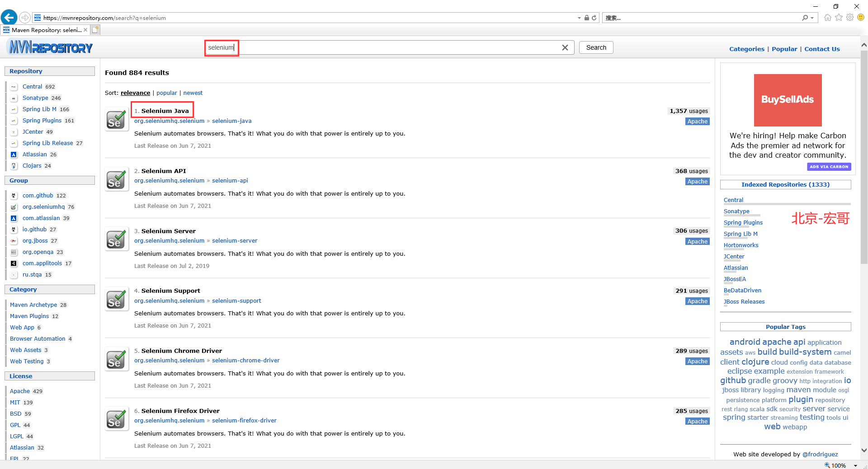
Task: Click the magnifier icon in browser search box
Action: click(805, 18)
